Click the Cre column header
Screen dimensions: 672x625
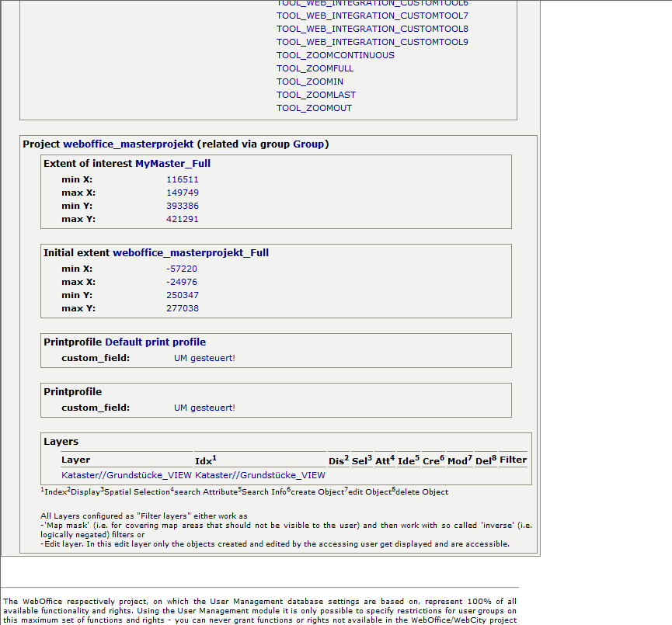(x=433, y=460)
